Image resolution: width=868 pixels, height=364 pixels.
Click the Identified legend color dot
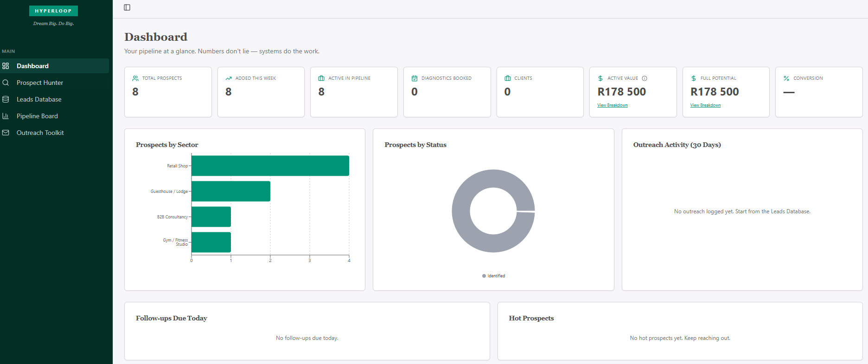coord(484,276)
